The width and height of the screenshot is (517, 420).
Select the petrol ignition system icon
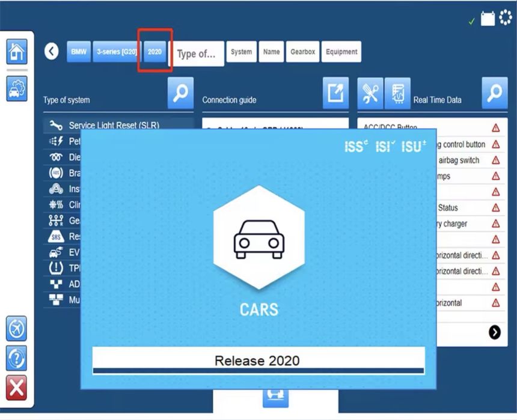tap(56, 141)
